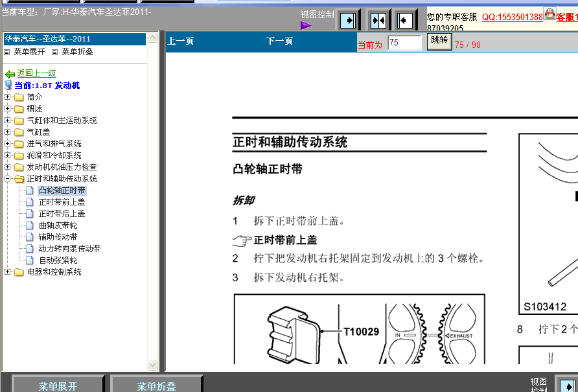Expand the 发动机机油压力检查 node

pyautogui.click(x=7, y=167)
